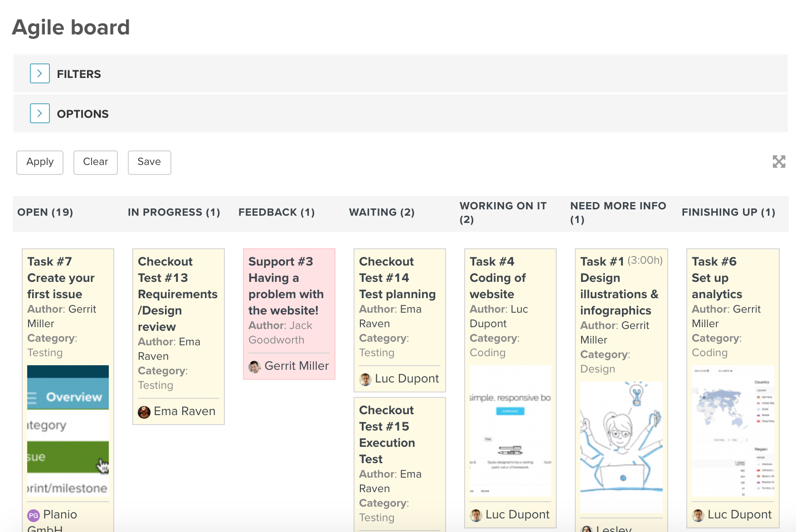Open the Task #1 issue link
This screenshot has height=532, width=796.
[x=602, y=261]
